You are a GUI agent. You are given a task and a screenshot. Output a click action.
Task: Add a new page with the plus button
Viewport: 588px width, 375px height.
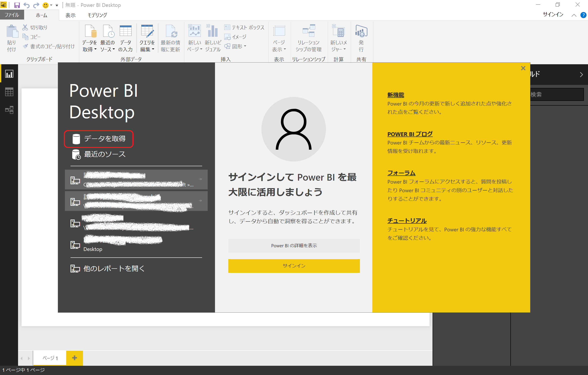(x=74, y=358)
